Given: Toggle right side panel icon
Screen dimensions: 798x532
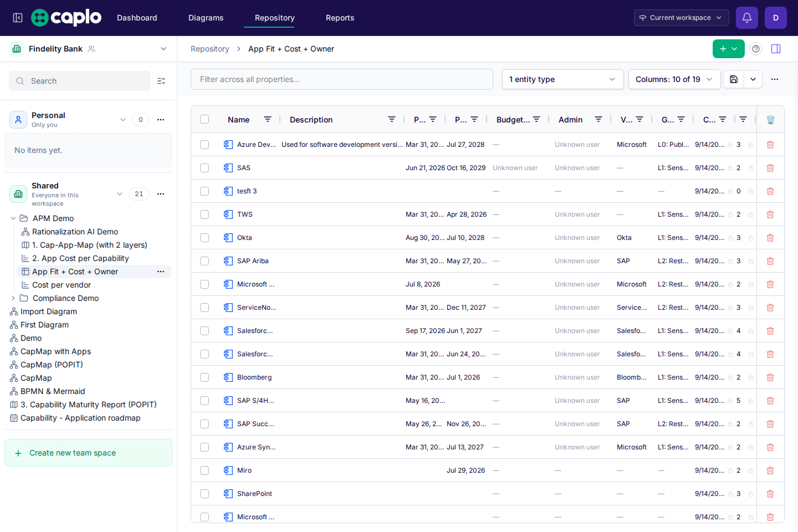Looking at the screenshot, I should pos(776,49).
